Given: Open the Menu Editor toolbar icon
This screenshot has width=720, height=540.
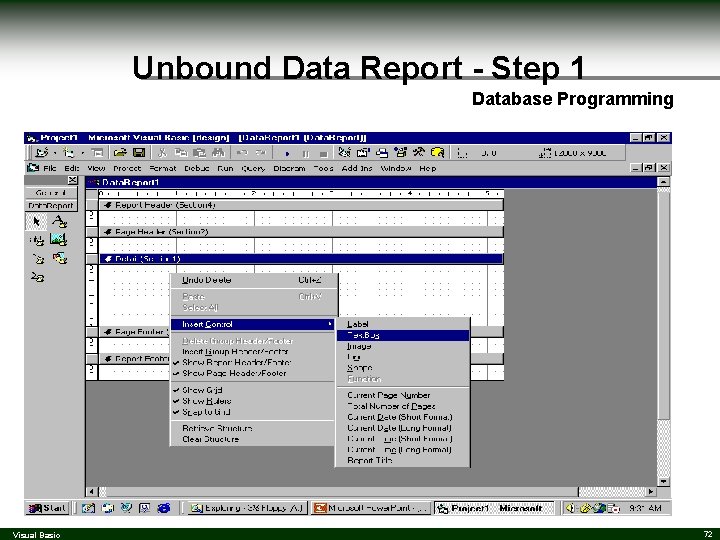Looking at the screenshot, I should coord(97,152).
